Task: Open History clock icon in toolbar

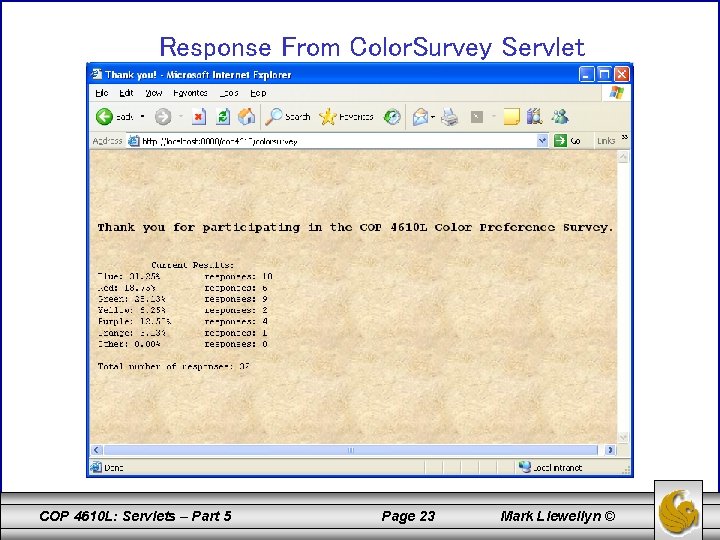Action: 392,117
